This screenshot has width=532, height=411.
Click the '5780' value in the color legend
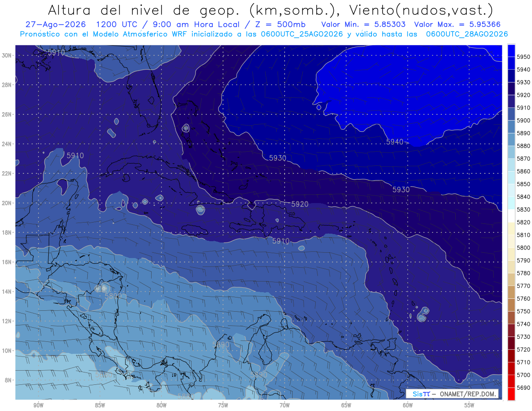tap(523, 273)
